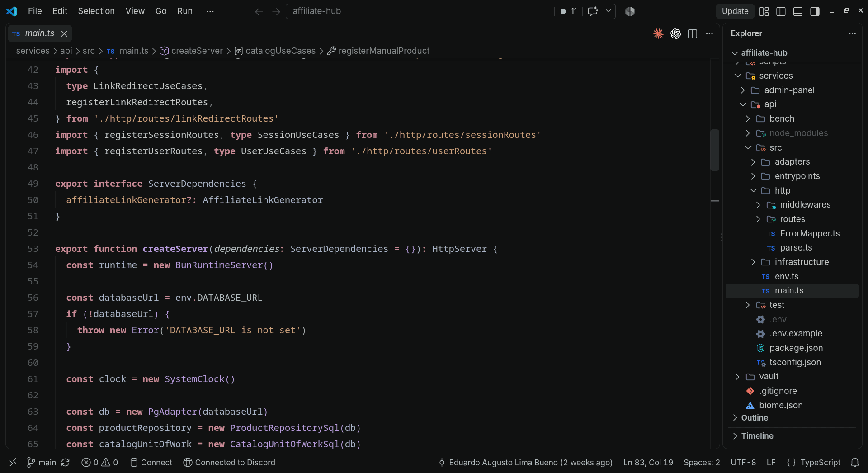Click the VS Code logo icon
This screenshot has width=868, height=473.
pyautogui.click(x=12, y=11)
